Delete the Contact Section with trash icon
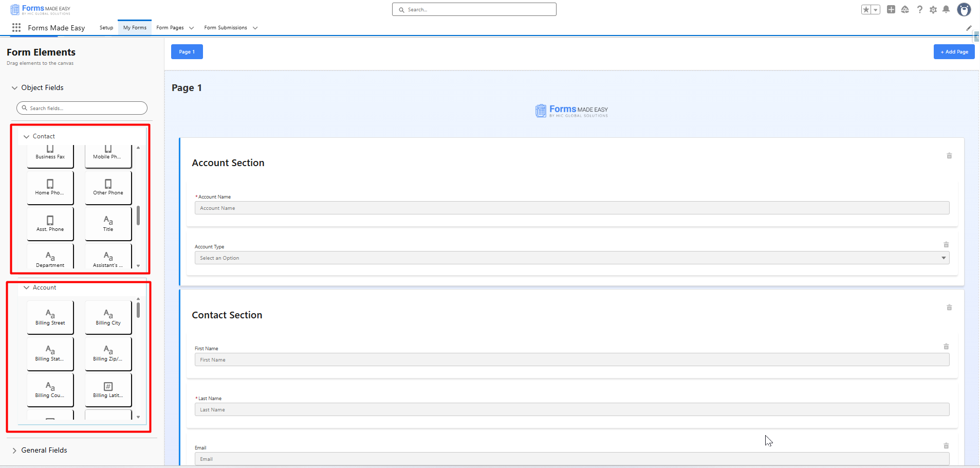The width and height of the screenshot is (980, 468). click(x=949, y=307)
